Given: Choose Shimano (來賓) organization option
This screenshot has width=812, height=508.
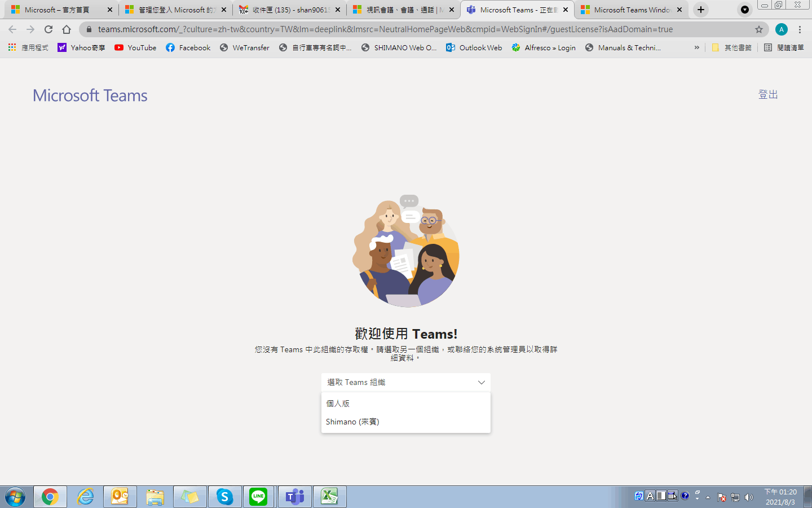Looking at the screenshot, I should pyautogui.click(x=406, y=422).
